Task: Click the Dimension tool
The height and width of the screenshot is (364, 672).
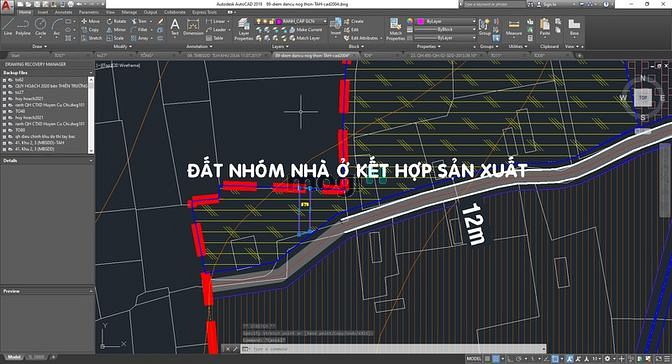Action: coord(193,27)
